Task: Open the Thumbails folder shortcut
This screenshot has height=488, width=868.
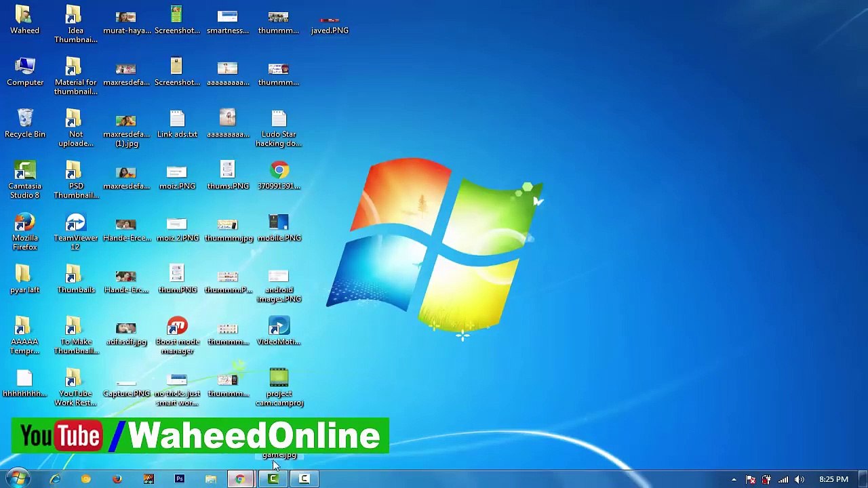Action: click(x=75, y=279)
